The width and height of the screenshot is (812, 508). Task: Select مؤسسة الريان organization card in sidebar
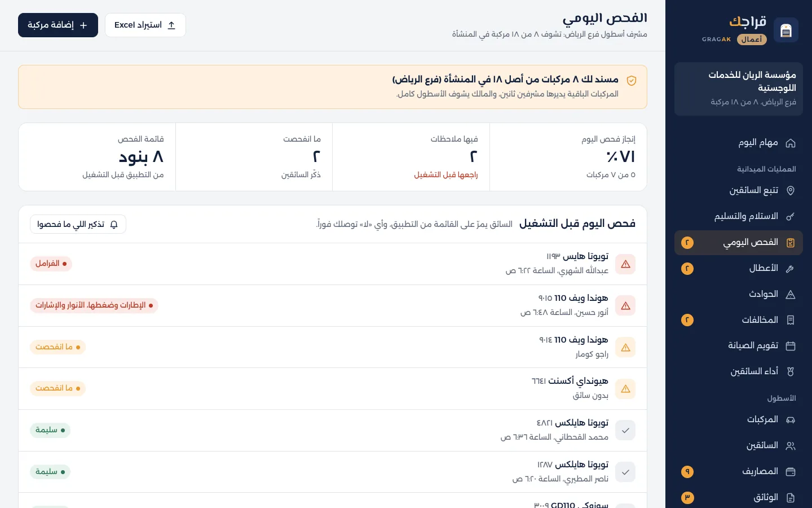click(739, 89)
